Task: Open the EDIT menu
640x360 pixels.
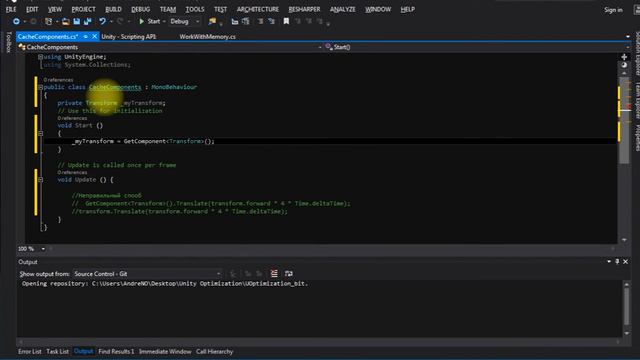Action: pyautogui.click(x=32, y=9)
